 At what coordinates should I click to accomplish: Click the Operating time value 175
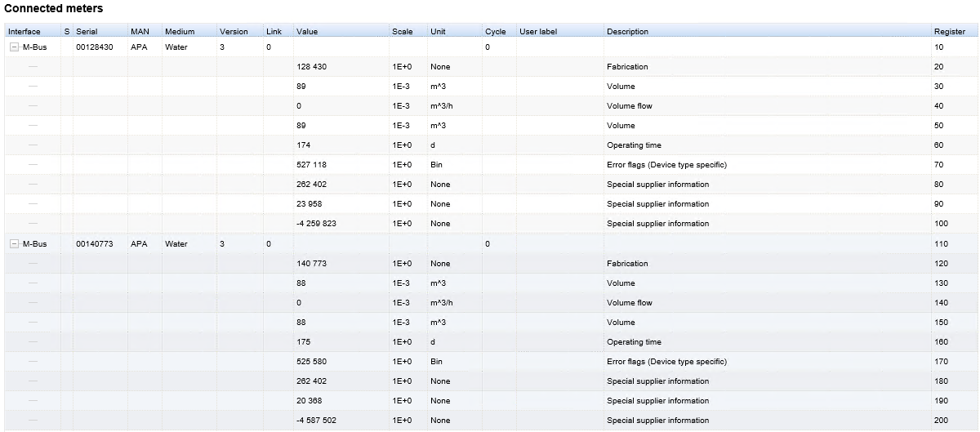pyautogui.click(x=303, y=342)
